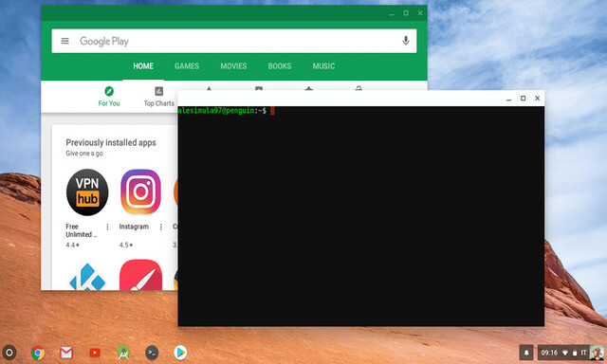Image resolution: width=607 pixels, height=364 pixels.
Task: Select the For You section
Action: pyautogui.click(x=109, y=97)
